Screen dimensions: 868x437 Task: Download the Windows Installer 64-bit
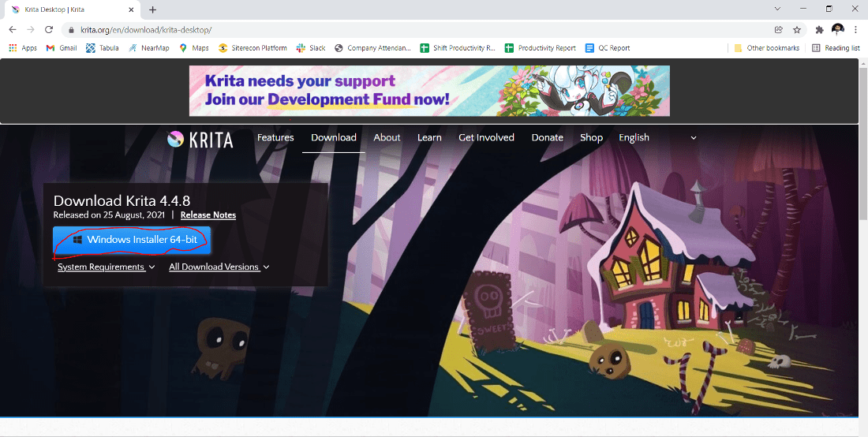tap(132, 240)
